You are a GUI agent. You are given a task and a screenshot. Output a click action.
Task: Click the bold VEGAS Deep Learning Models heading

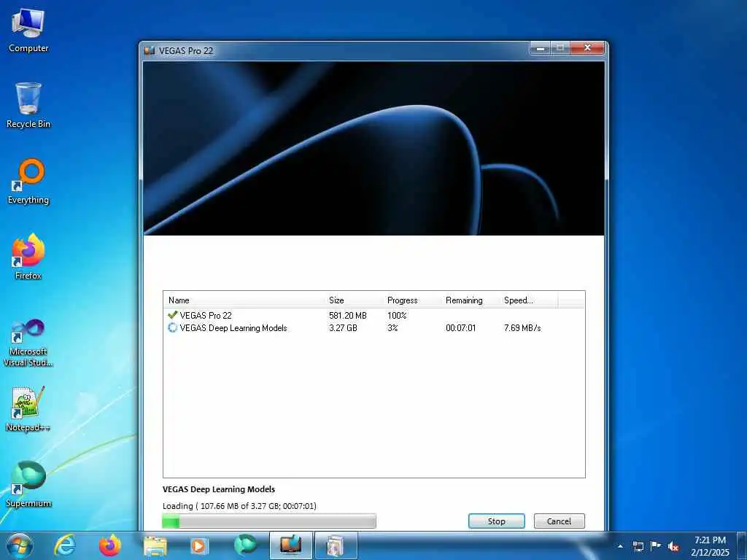click(x=219, y=489)
